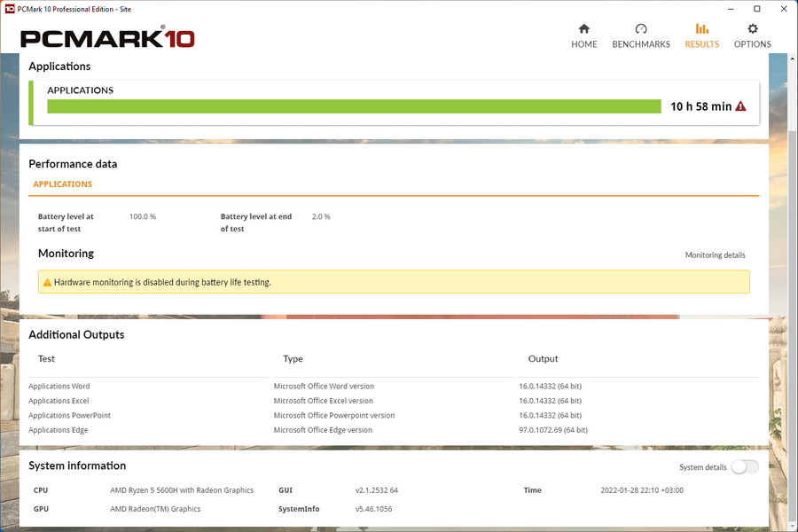The image size is (798, 532).
Task: Click the SystemInfo version v5.46.1056
Action: [373, 509]
